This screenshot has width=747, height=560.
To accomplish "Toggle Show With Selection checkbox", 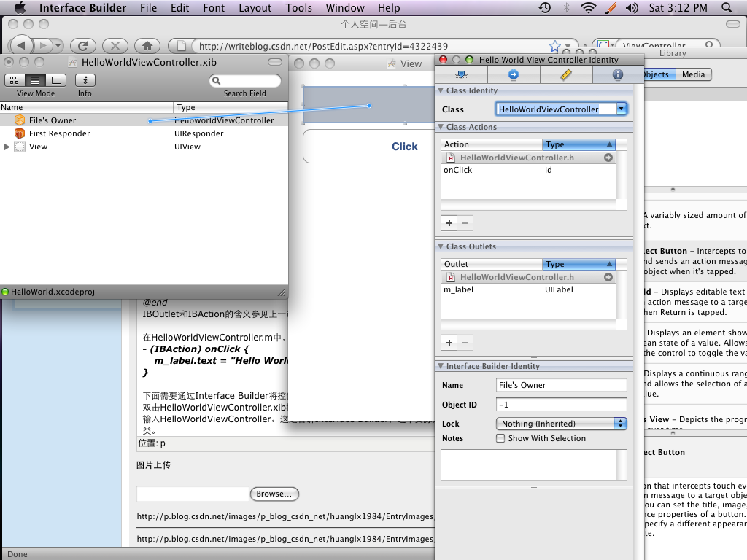I will click(500, 438).
